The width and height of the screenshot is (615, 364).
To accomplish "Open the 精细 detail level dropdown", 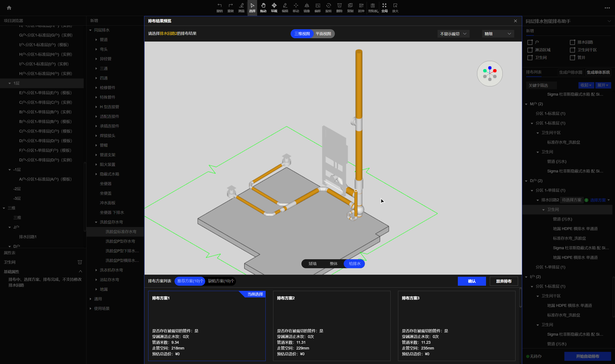I will coord(498,34).
